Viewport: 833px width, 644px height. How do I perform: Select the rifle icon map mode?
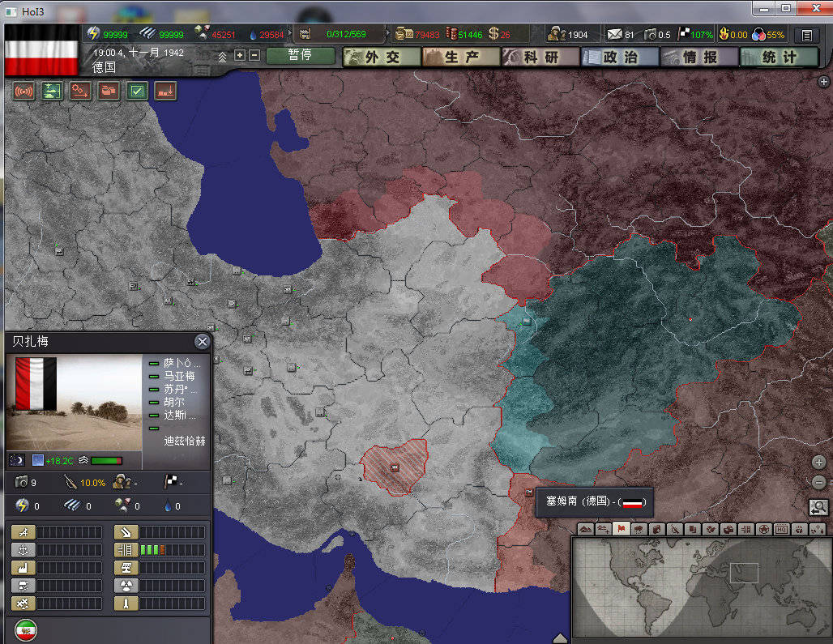[x=675, y=529]
